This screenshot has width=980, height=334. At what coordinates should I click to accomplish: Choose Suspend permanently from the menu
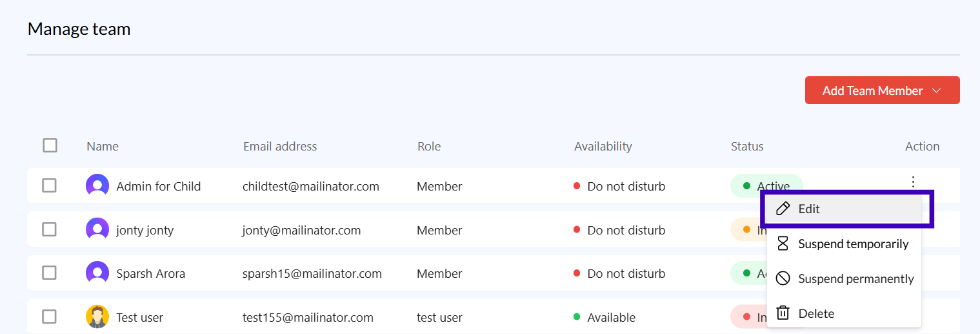tap(855, 278)
